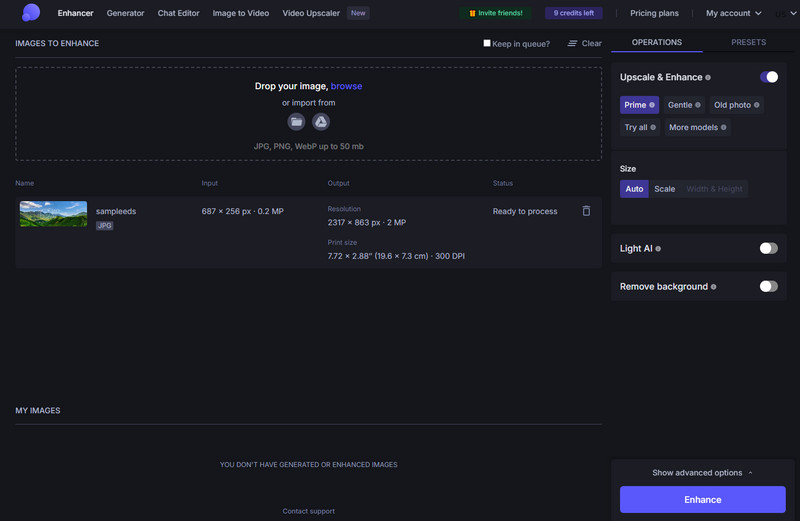800x521 pixels.
Task: Select the Old photo model
Action: coord(736,105)
